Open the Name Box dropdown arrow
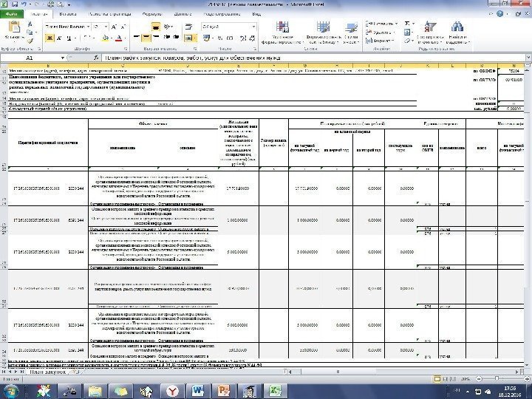 [x=63, y=58]
